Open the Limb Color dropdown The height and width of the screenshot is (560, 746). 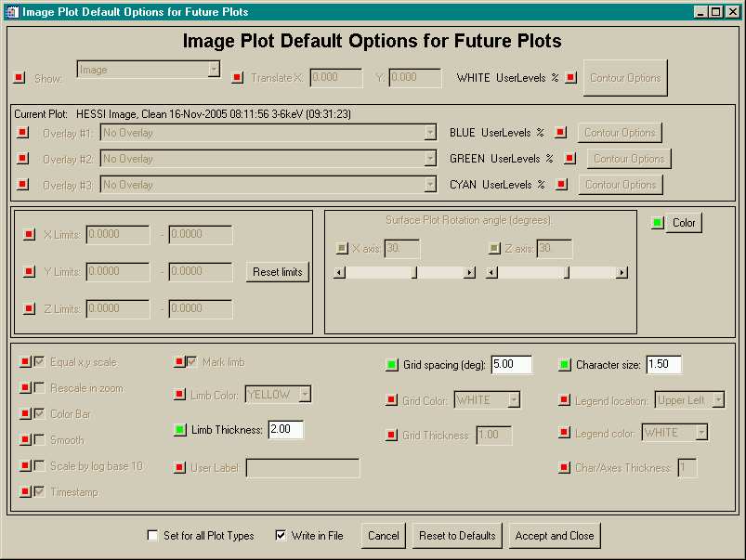point(304,395)
